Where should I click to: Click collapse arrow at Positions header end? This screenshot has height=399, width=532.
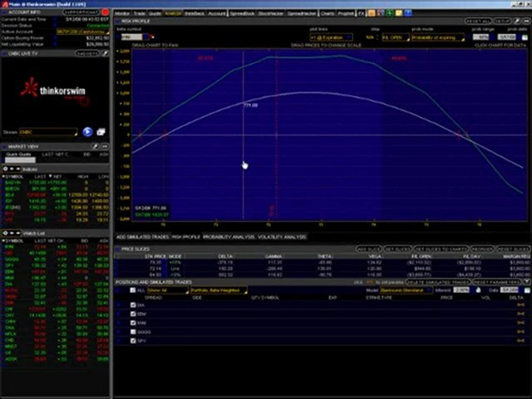tap(527, 282)
